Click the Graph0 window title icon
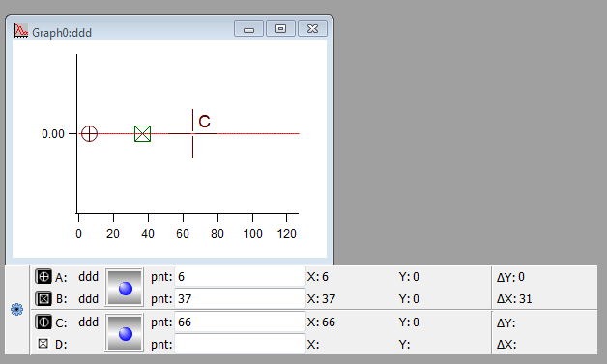 tap(20, 30)
